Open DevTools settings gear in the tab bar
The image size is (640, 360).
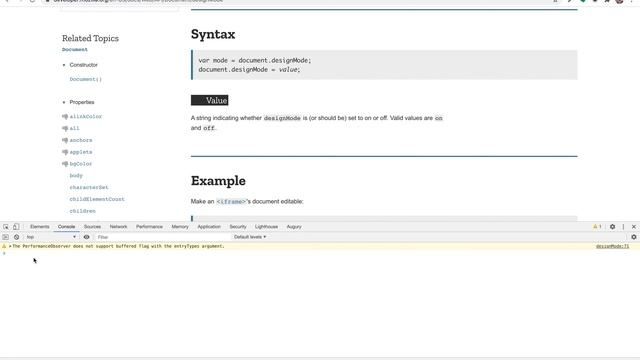coord(612,227)
